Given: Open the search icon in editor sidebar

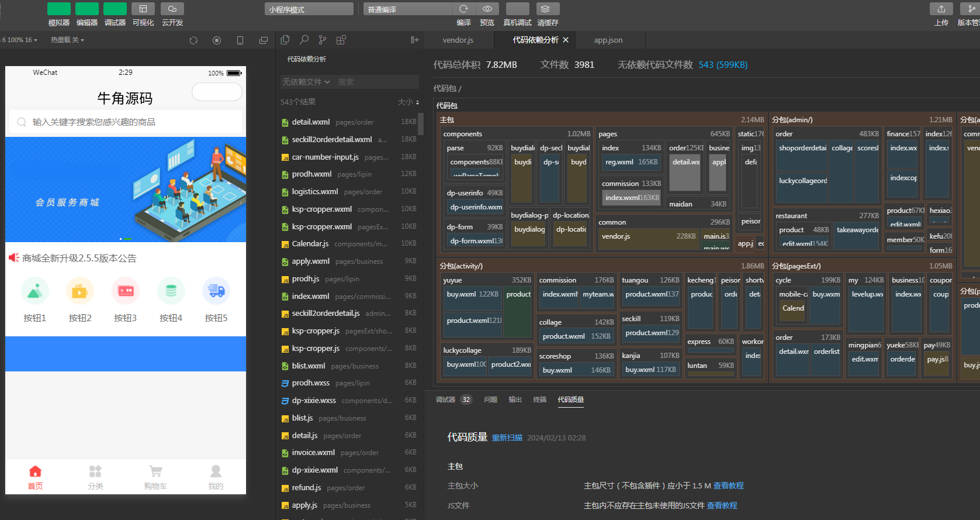Looking at the screenshot, I should [x=304, y=40].
